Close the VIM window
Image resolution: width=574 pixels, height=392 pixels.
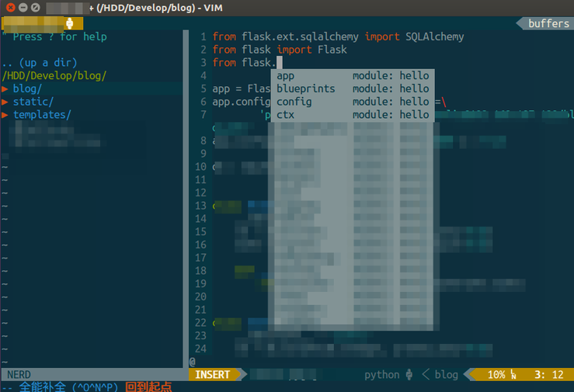(10, 7)
